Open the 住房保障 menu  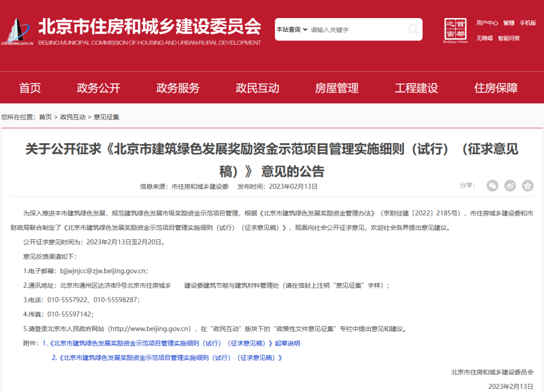[496, 88]
